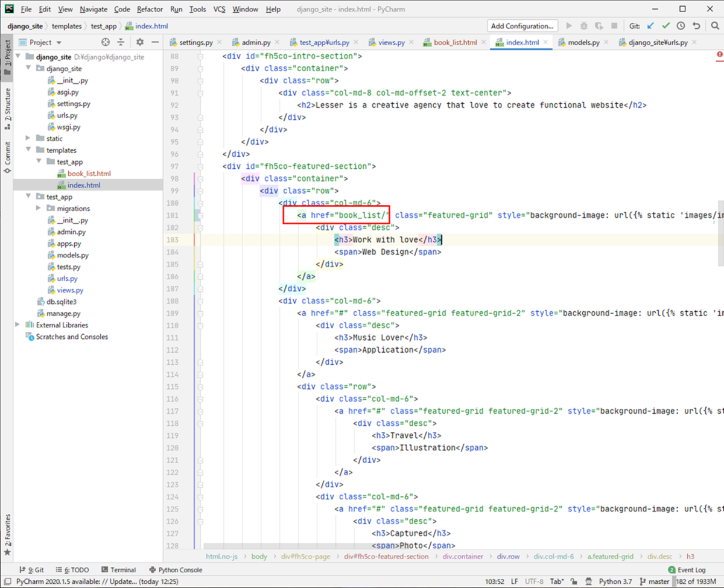The width and height of the screenshot is (724, 588).
Task: Collapse the test_app folder containing migrations
Action: (x=28, y=197)
